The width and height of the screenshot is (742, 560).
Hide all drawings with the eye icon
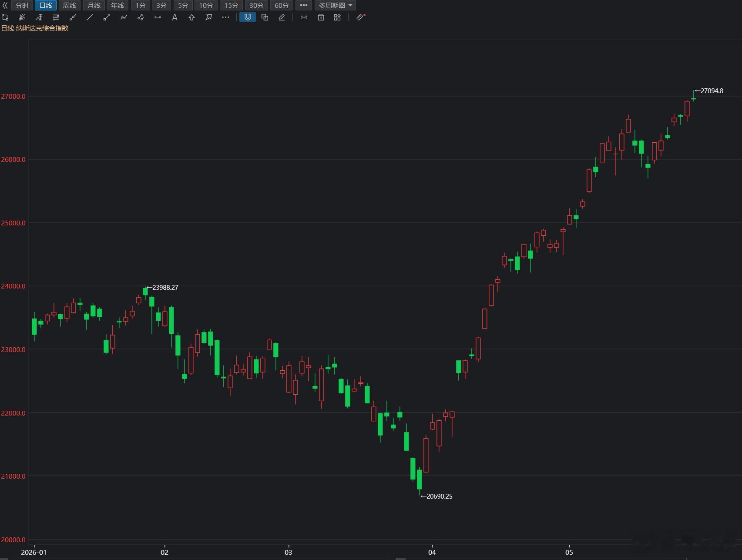(304, 17)
